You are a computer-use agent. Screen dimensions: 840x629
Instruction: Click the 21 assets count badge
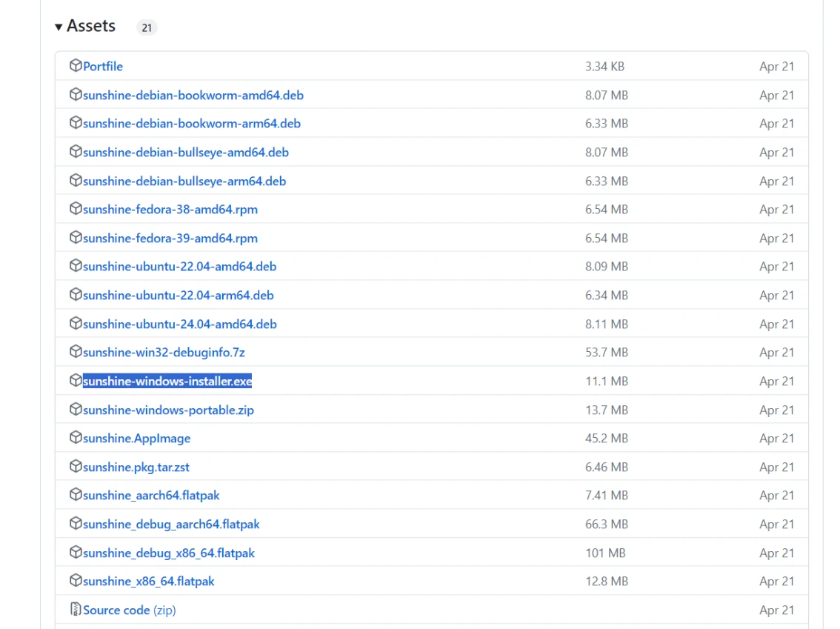tap(147, 27)
